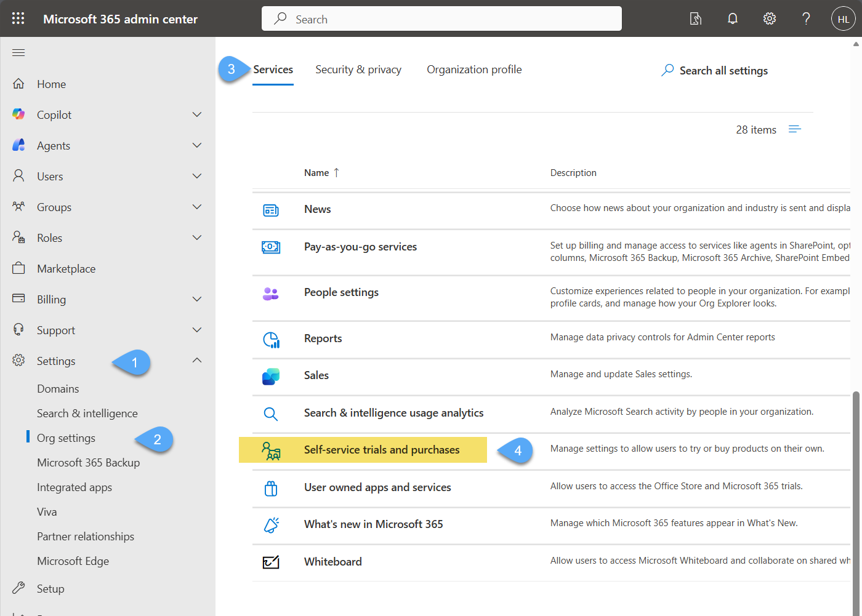Click Search all settings

[714, 71]
